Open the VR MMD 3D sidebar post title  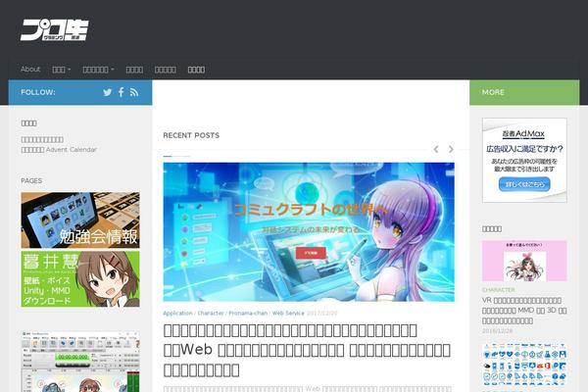pyautogui.click(x=524, y=311)
